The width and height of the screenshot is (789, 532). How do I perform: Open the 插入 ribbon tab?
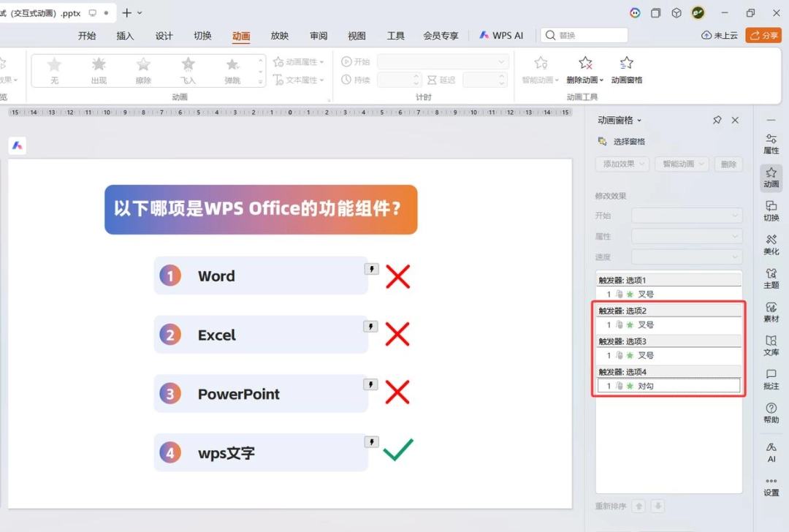pos(125,36)
